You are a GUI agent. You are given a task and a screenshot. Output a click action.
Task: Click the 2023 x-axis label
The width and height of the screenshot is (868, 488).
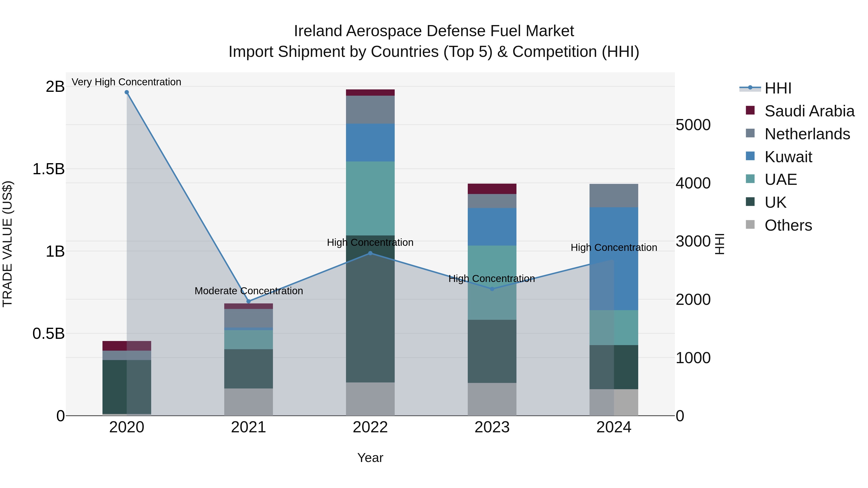(x=492, y=427)
